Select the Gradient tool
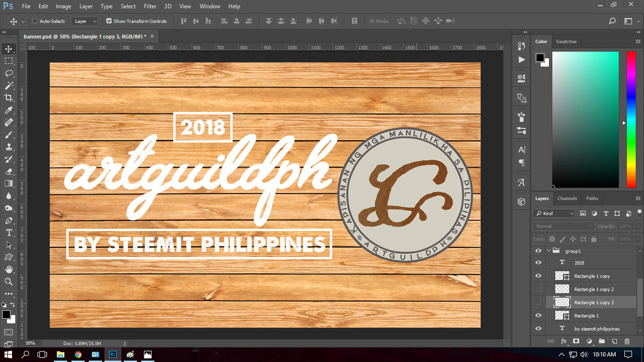644x362 pixels. (x=9, y=184)
